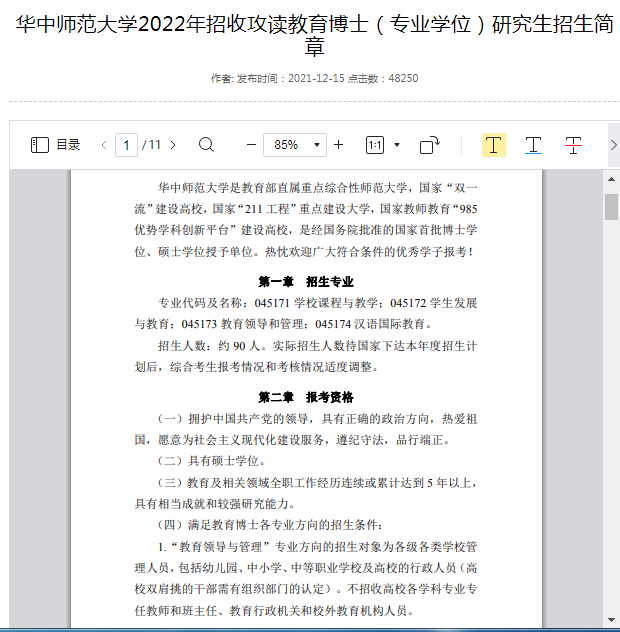Viewport: 620px width, 632px height.
Task: Select the strikethrough text tool
Action: [x=573, y=145]
